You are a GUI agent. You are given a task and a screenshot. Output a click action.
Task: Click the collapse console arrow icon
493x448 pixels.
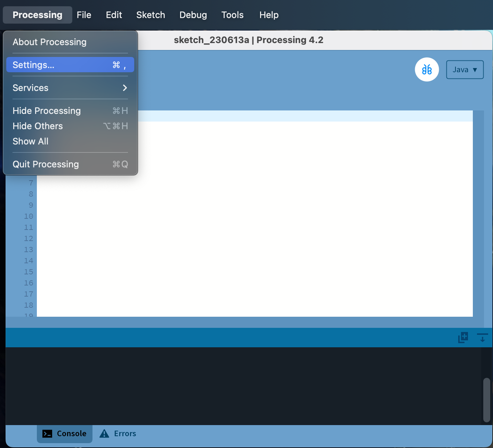(x=482, y=337)
